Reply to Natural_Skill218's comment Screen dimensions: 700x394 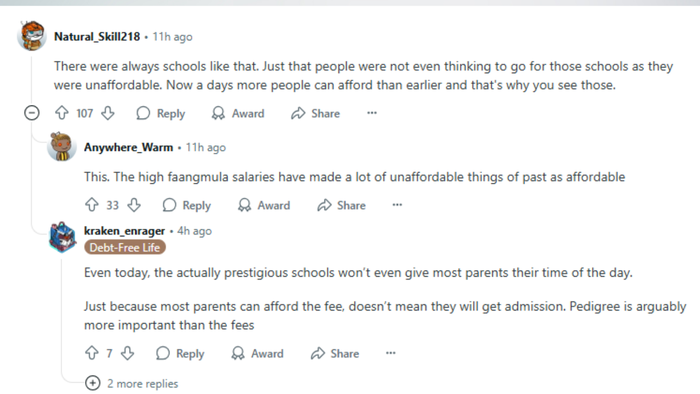[161, 113]
